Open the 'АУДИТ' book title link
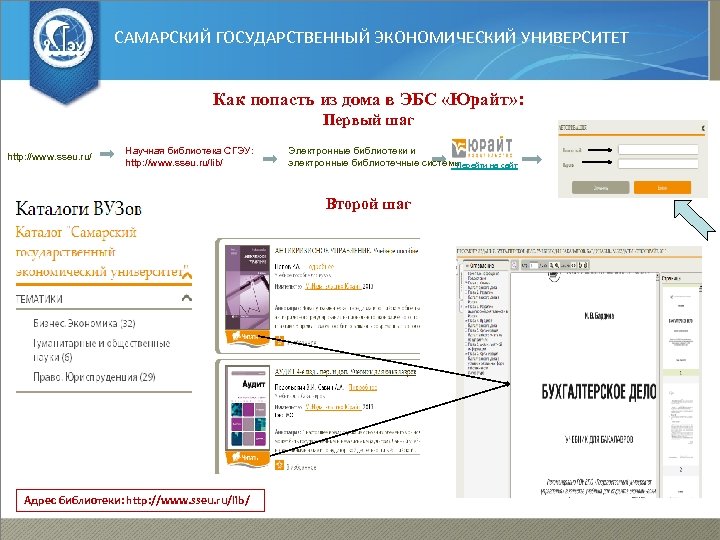Viewport: 720px width, 540px height. pyautogui.click(x=345, y=371)
